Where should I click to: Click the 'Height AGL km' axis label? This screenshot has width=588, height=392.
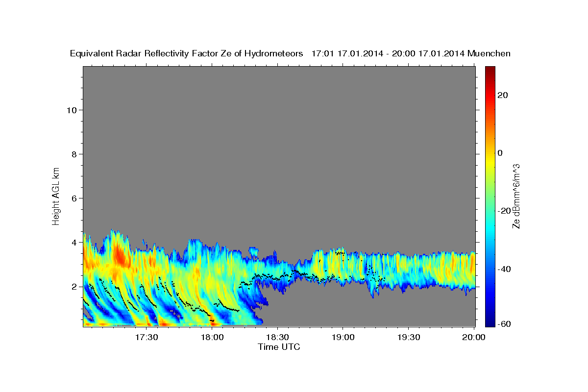click(x=56, y=196)
